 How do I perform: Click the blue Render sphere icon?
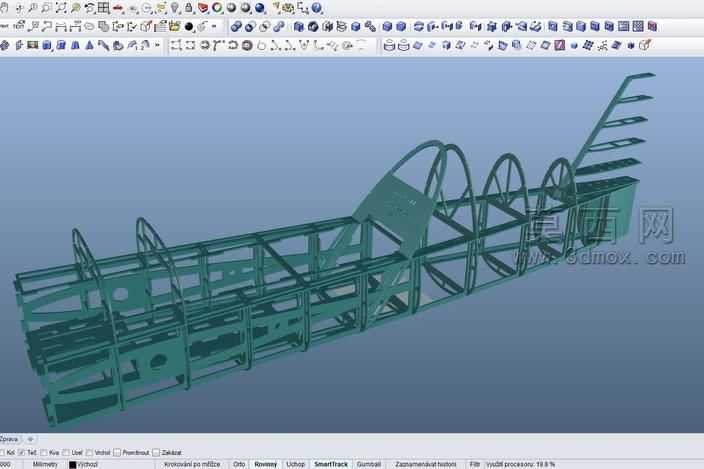tap(260, 8)
